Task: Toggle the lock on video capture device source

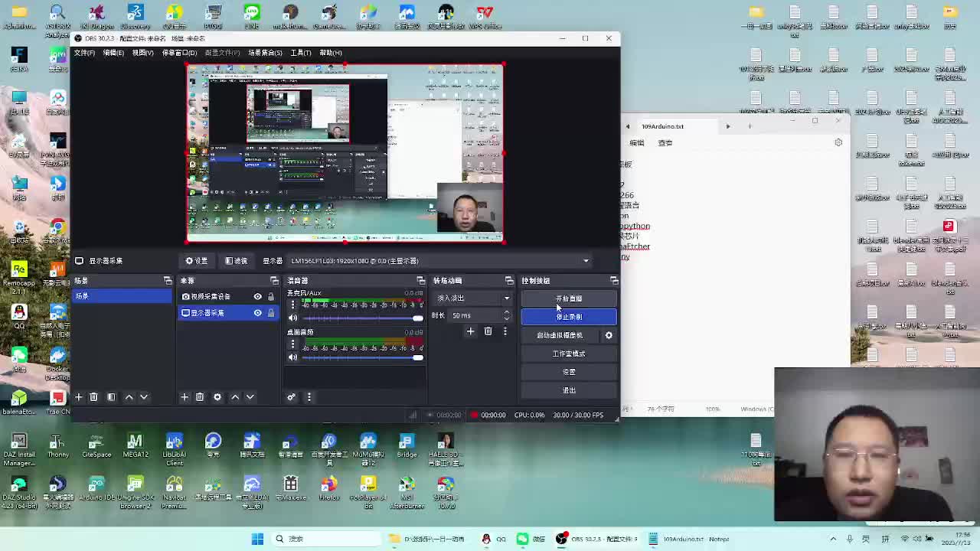Action: pos(271,297)
